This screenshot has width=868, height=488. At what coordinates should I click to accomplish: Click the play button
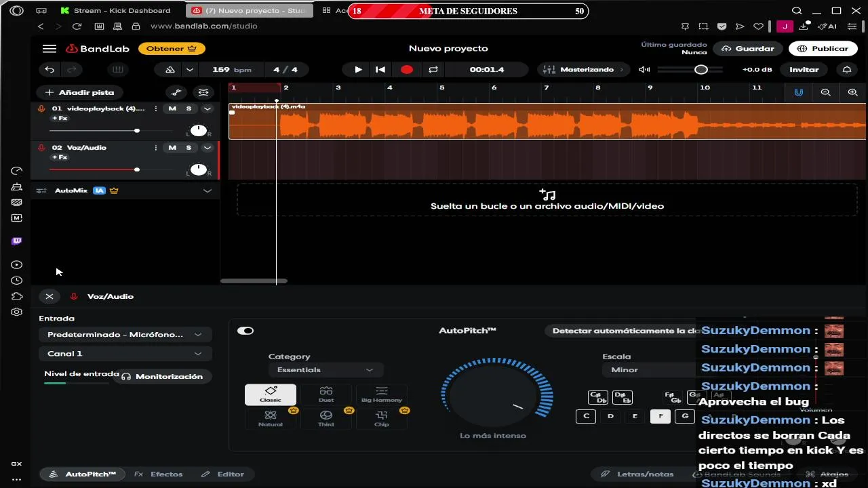coord(358,69)
